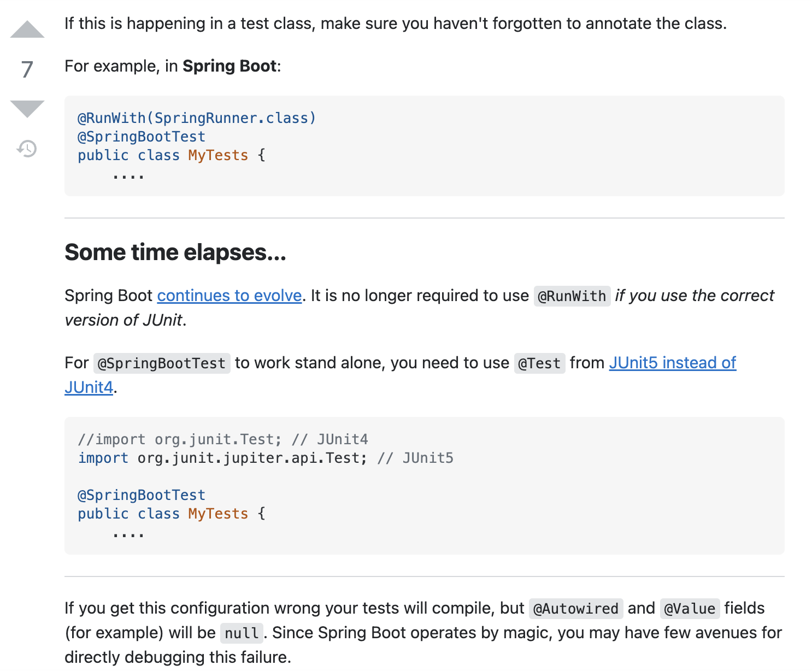Click the bold 'Spring Boot' text
The image size is (812, 671).
click(x=230, y=66)
